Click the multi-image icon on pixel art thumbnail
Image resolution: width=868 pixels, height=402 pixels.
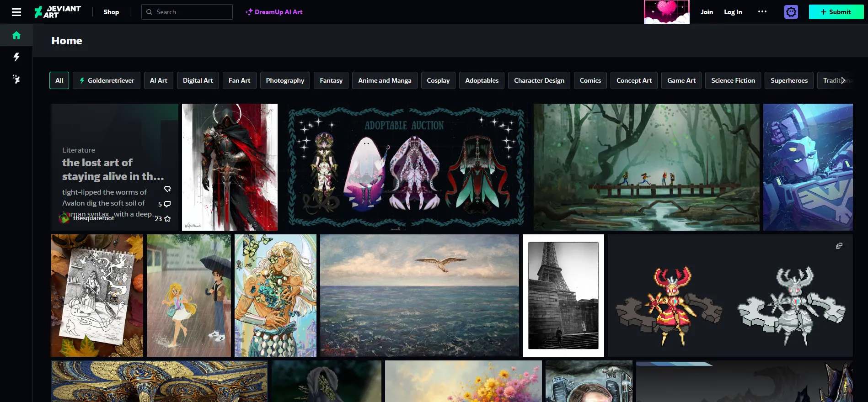click(839, 246)
